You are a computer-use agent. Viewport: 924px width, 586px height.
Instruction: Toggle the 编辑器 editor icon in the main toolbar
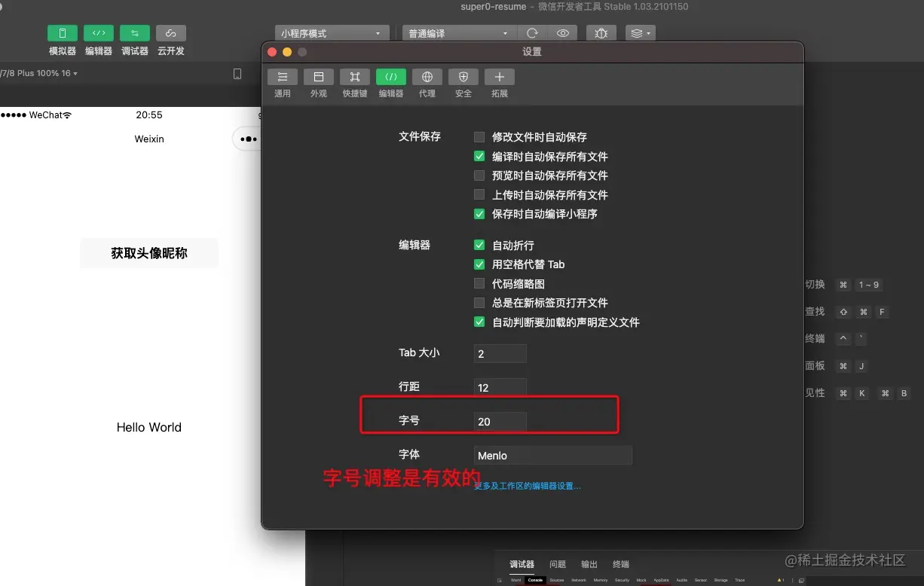tap(99, 33)
